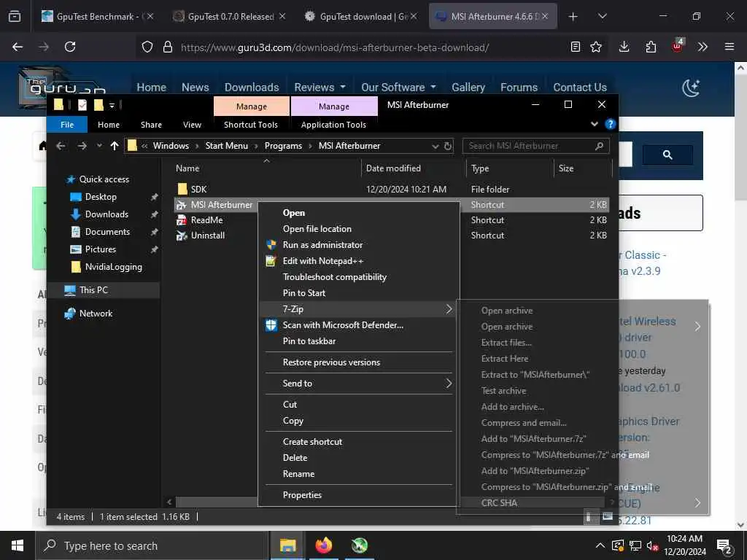Open the reader view icon in the address bar
The height and width of the screenshot is (560, 747).
576,47
